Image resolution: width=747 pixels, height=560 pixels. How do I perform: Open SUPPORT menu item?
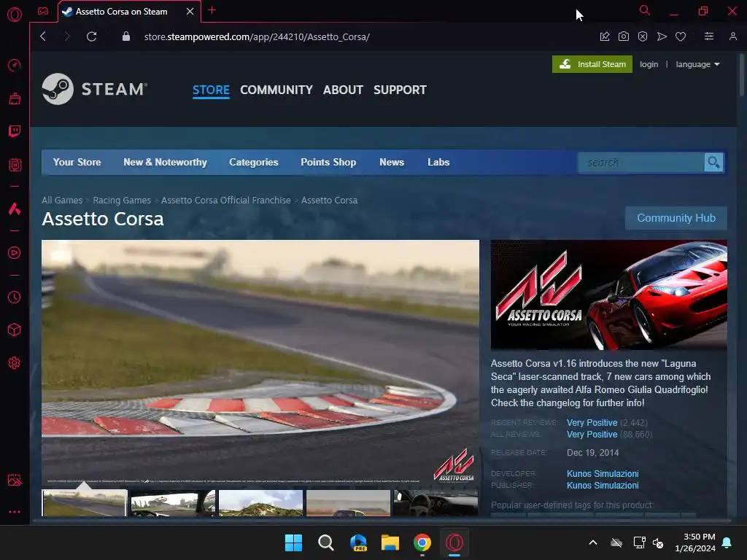(x=400, y=90)
